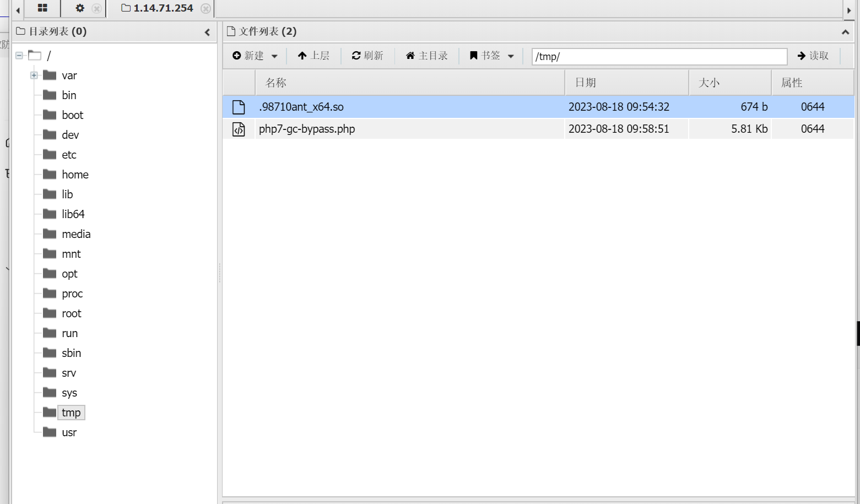
Task: Sort by the 属性 attributes column
Action: [x=813, y=83]
